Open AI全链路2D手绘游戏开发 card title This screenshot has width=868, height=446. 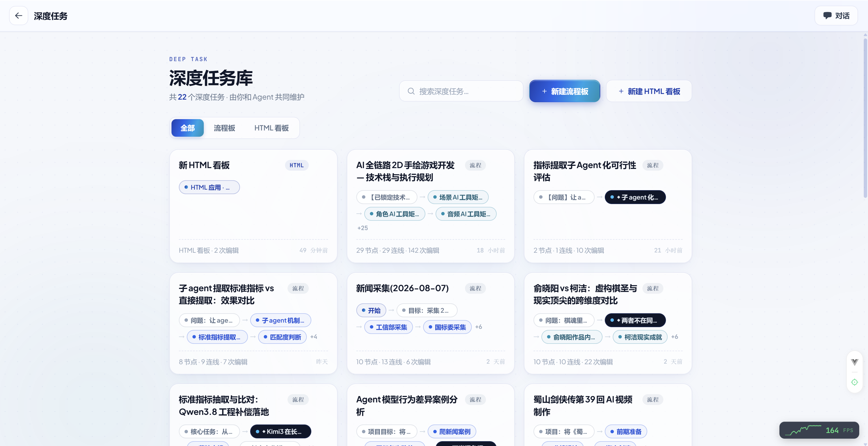coord(405,171)
